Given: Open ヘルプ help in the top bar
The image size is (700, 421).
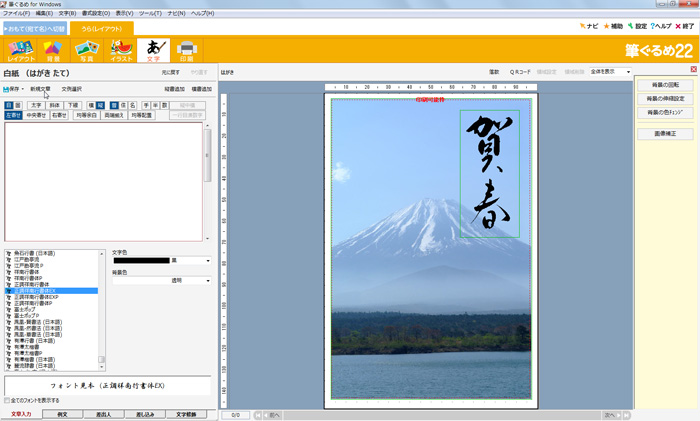Looking at the screenshot, I should click(661, 25).
